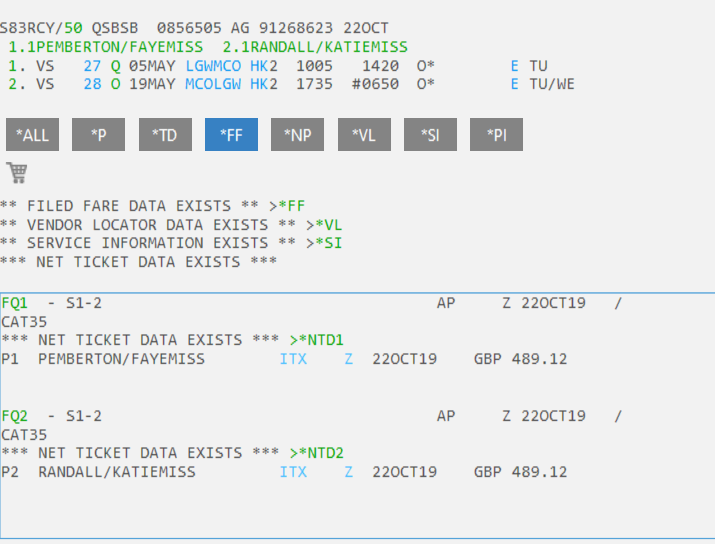This screenshot has width=715, height=544.
Task: Click E indicator on TU/WE segment
Action: [514, 84]
